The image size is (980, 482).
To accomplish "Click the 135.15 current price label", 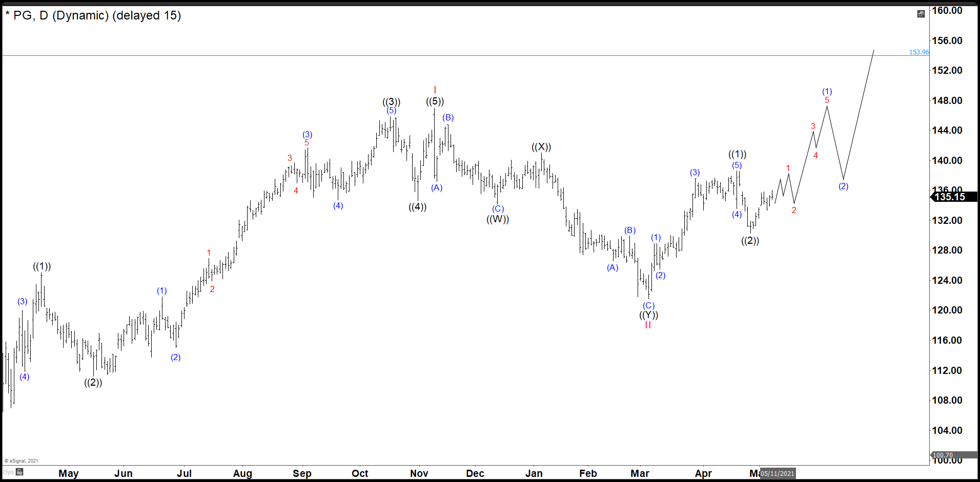I will [949, 197].
